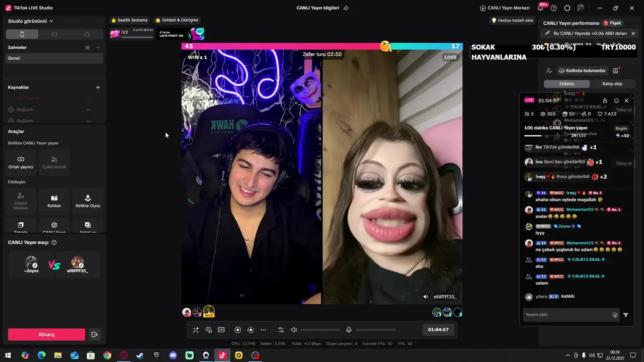This screenshot has height=362, width=644.
Task: Open the magic effects wand tool
Action: coord(196,330)
